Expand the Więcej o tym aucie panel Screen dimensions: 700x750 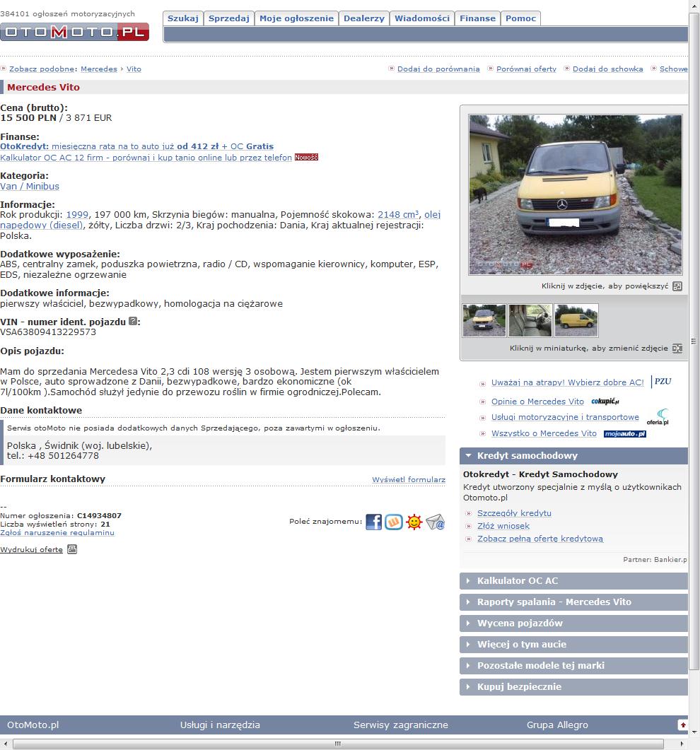[573, 644]
